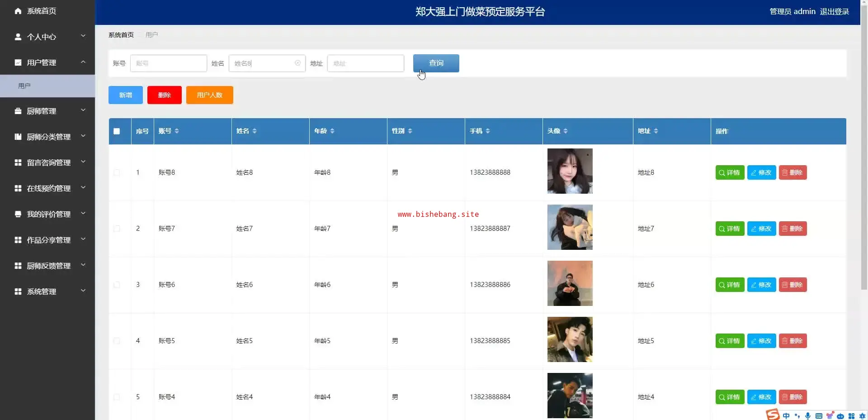Remove the 账号6 row with 删除
The width and height of the screenshot is (868, 420).
click(x=793, y=285)
